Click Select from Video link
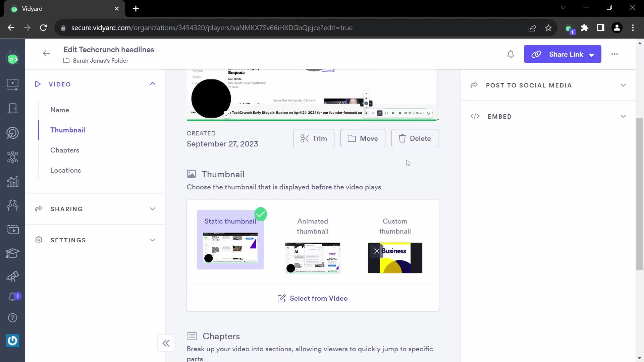 [313, 298]
